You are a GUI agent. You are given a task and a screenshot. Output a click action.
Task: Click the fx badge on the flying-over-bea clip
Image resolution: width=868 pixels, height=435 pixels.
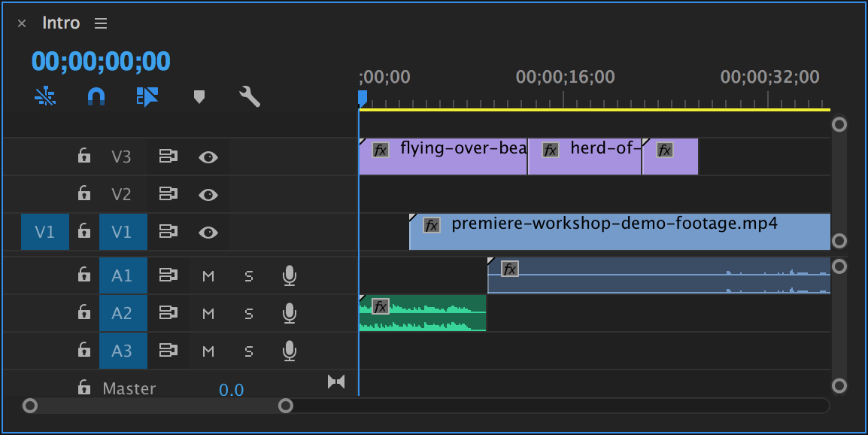[380, 150]
